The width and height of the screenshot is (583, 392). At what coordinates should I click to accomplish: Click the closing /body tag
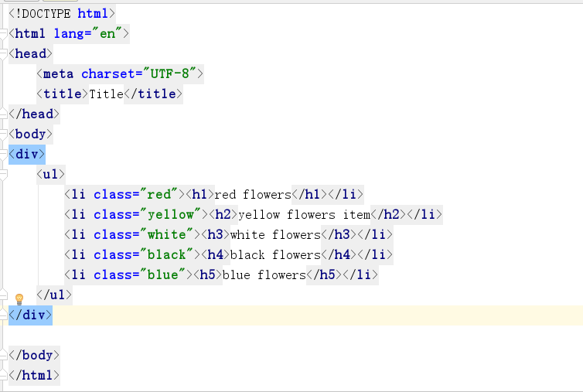34,355
